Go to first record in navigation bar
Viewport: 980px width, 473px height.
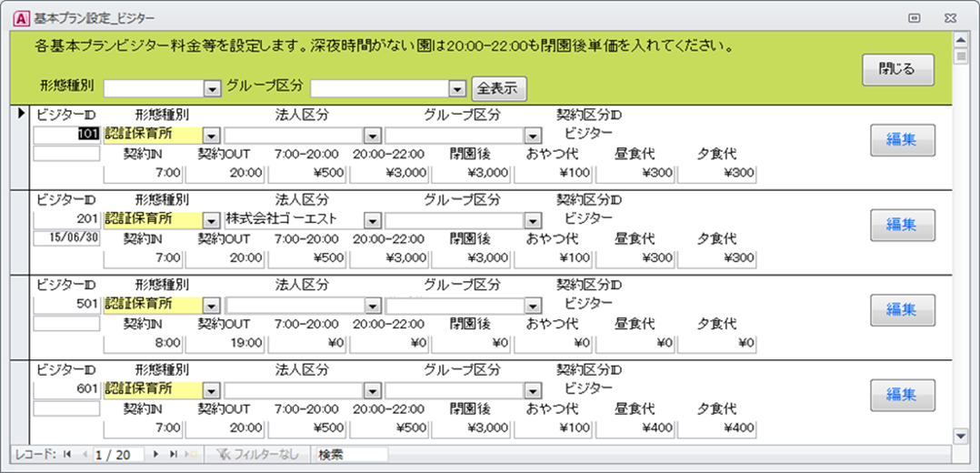click(67, 454)
